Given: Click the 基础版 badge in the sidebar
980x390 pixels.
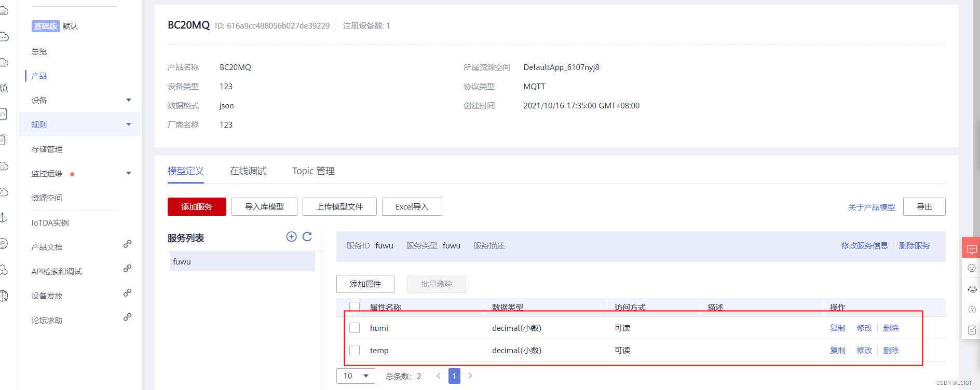Looking at the screenshot, I should coord(46,26).
